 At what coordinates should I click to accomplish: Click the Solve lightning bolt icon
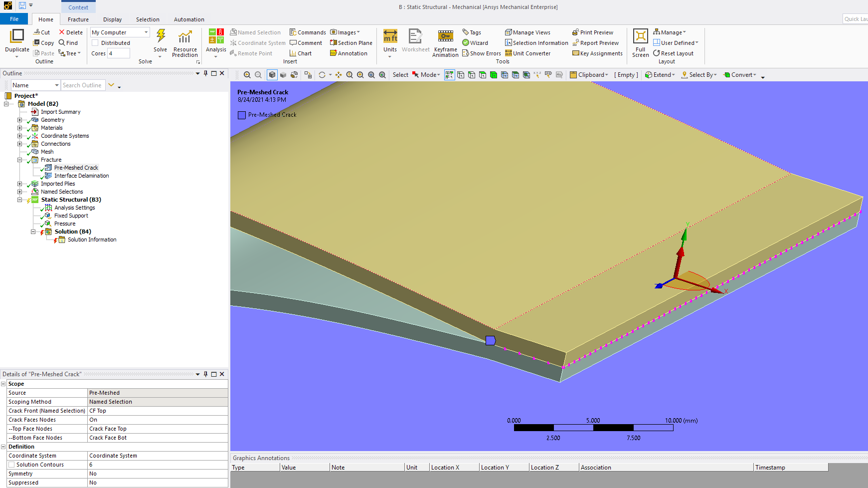(161, 36)
